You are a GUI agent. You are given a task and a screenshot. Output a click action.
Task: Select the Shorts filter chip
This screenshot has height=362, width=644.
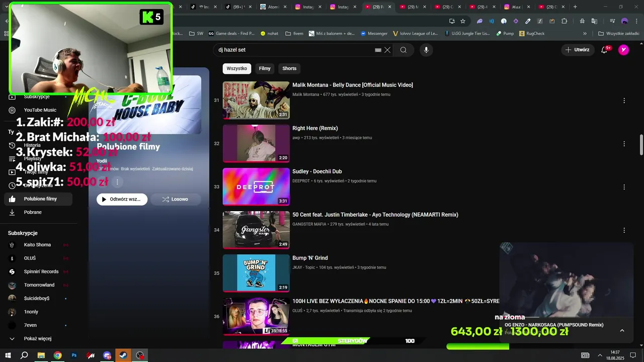(289, 68)
